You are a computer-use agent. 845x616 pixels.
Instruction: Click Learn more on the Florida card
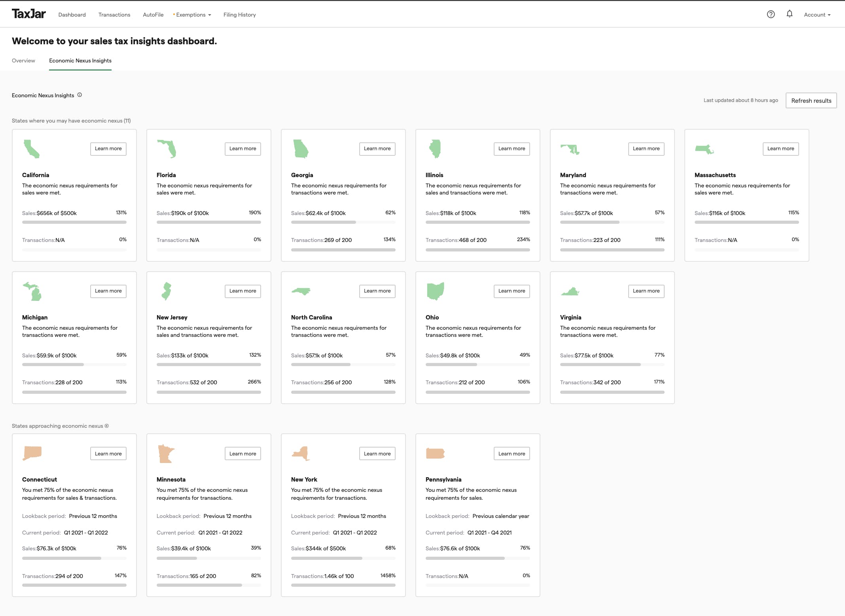point(243,149)
